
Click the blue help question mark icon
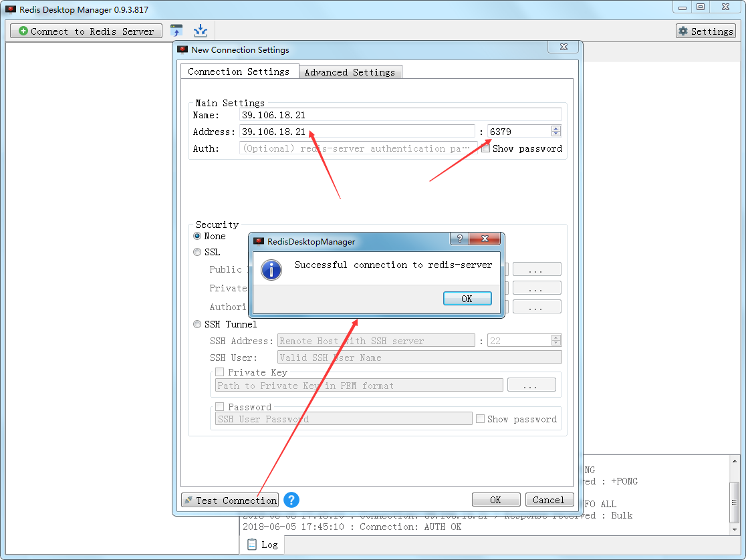(x=291, y=500)
